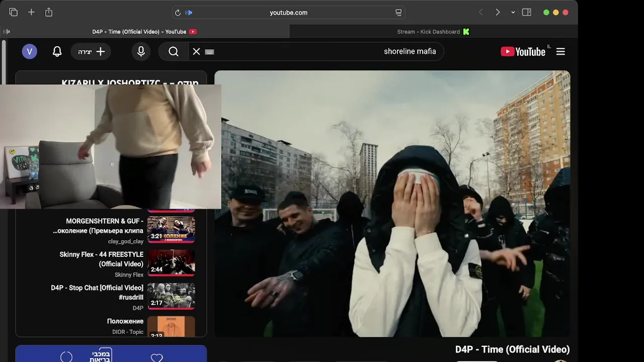Clear the search query with X
Image resolution: width=644 pixels, height=362 pixels.
pyautogui.click(x=196, y=51)
